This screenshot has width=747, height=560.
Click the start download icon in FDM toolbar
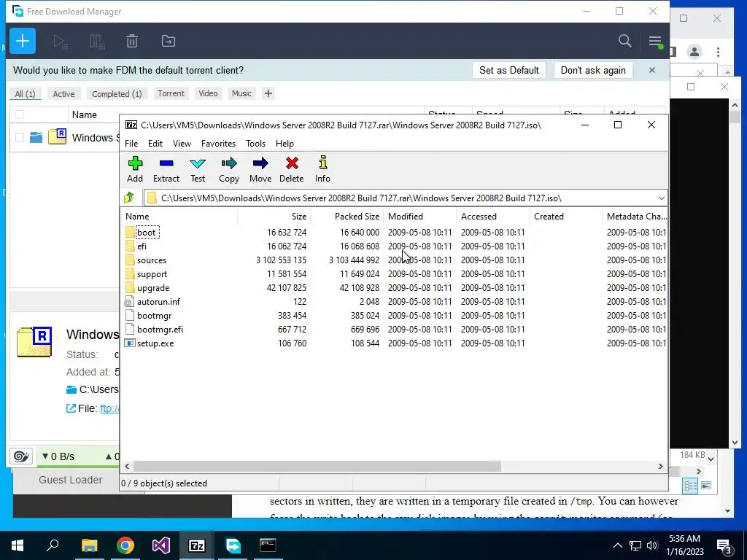coord(60,42)
